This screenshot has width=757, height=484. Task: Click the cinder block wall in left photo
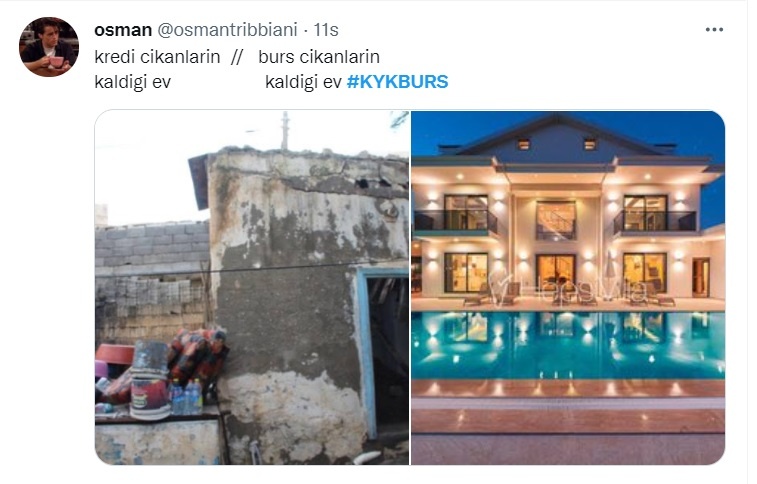click(152, 282)
